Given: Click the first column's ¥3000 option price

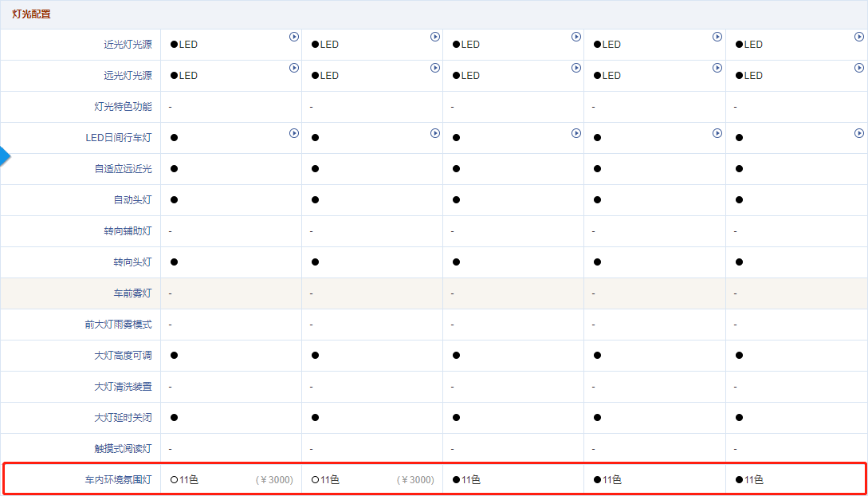Looking at the screenshot, I should pyautogui.click(x=274, y=480).
